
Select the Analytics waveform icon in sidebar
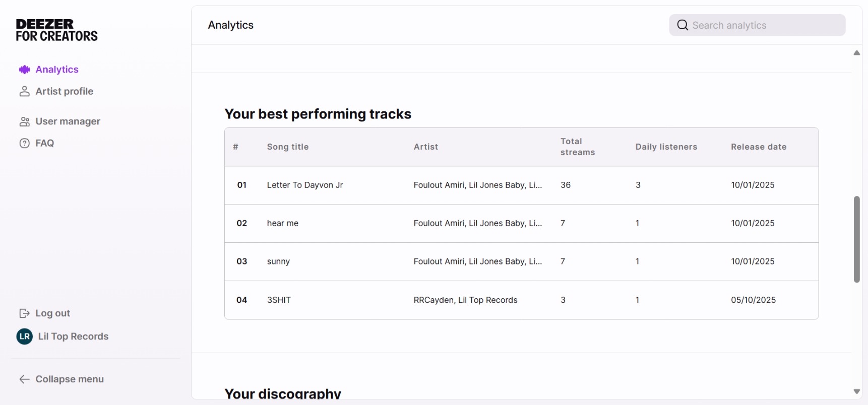(x=24, y=70)
